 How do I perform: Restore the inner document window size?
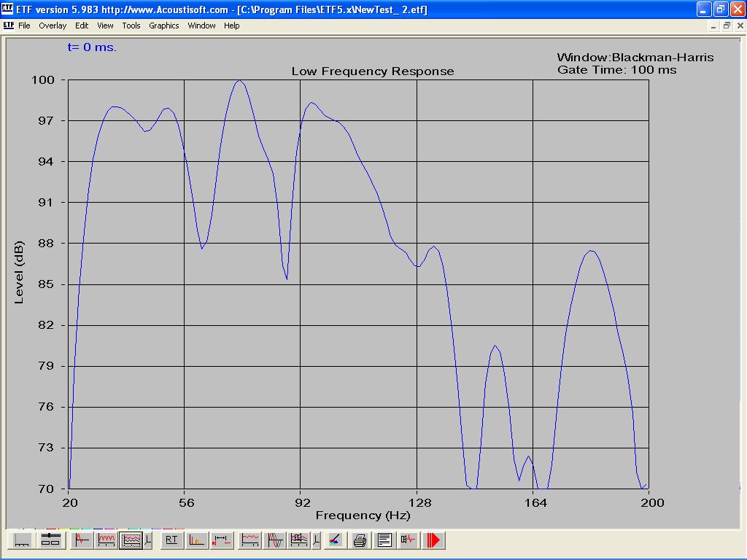coord(727,26)
